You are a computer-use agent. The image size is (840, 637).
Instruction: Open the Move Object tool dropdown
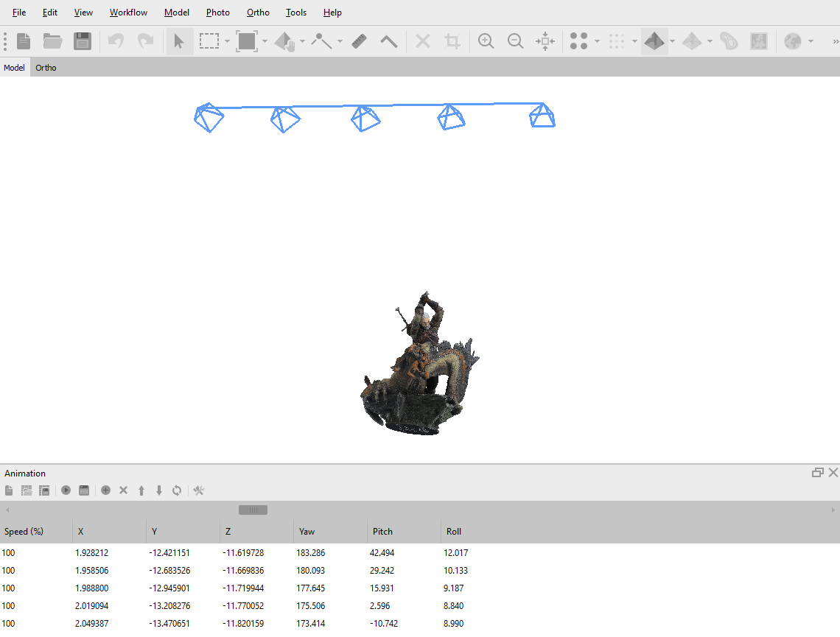(303, 41)
